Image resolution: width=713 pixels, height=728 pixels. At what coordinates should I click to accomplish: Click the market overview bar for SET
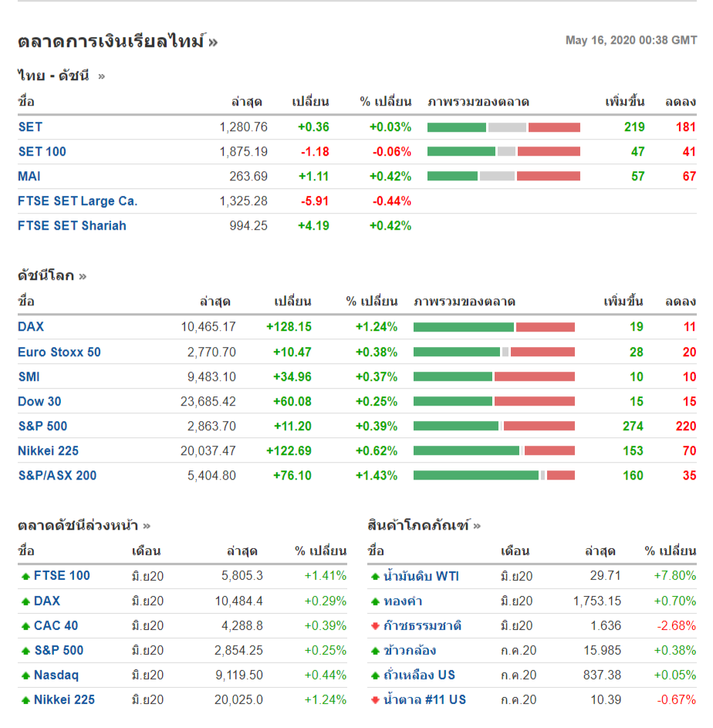pos(503,127)
